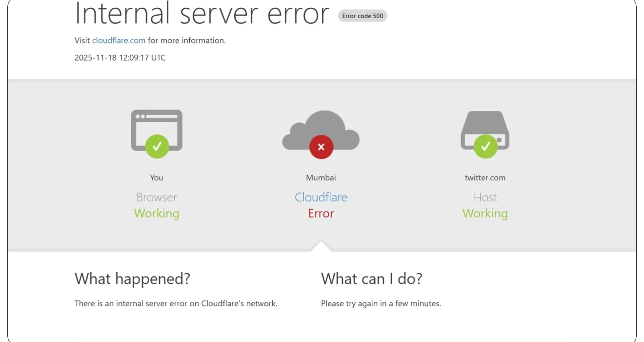
Task: Click the Internal server error heading
Action: [202, 14]
